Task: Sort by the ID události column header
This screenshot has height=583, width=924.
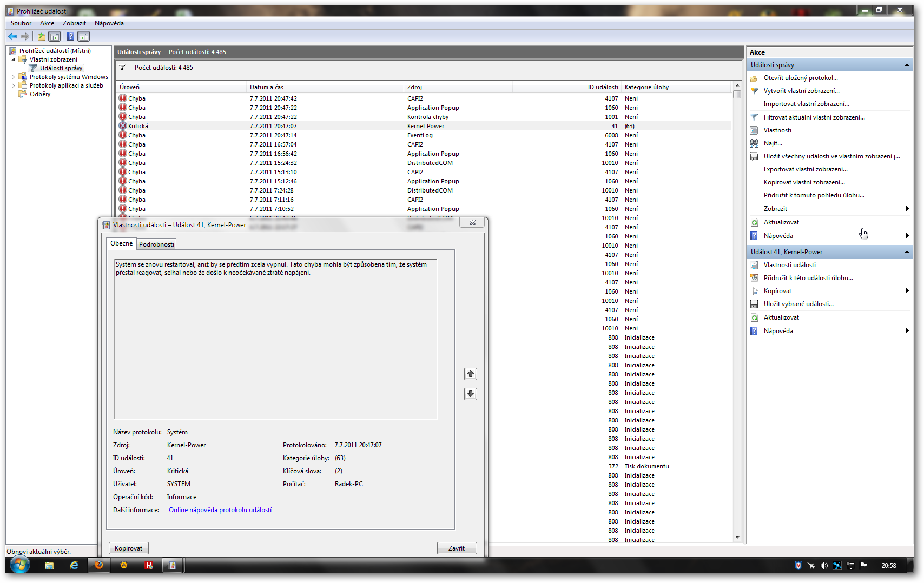Action: pyautogui.click(x=566, y=87)
